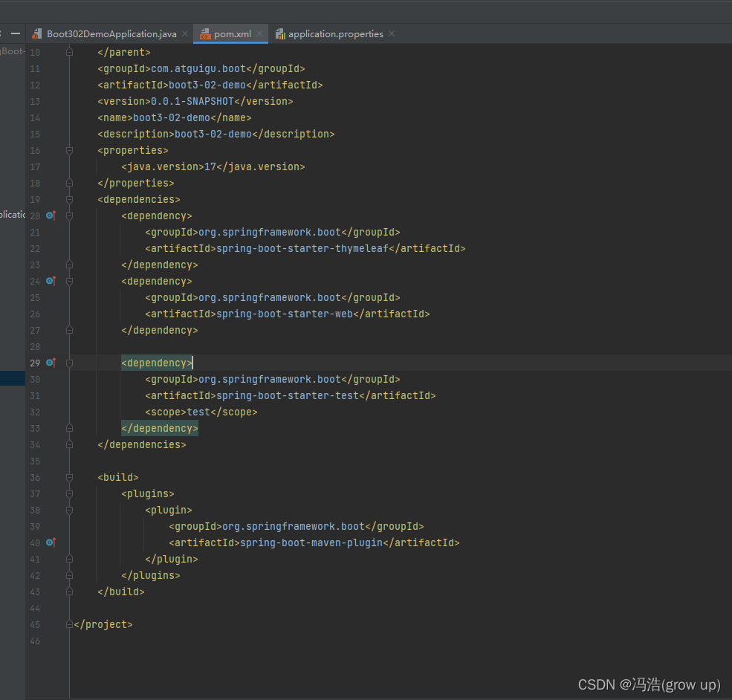This screenshot has width=732, height=700.
Task: Fold the thymeleaf dependency at line 20
Action: pyautogui.click(x=69, y=215)
